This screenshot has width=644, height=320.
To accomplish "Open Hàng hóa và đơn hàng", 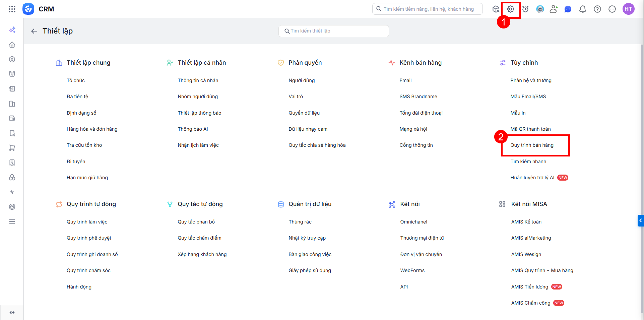I will point(92,129).
